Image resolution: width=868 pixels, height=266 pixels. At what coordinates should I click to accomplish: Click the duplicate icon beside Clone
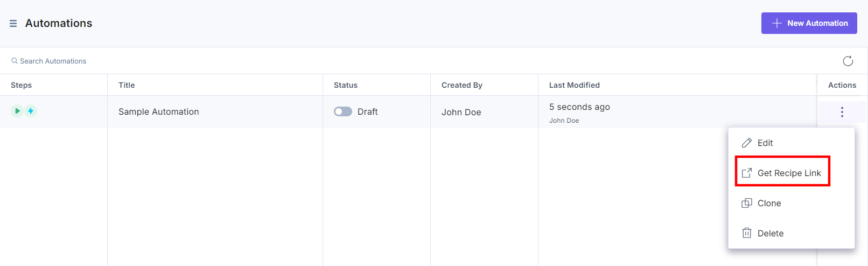point(747,203)
